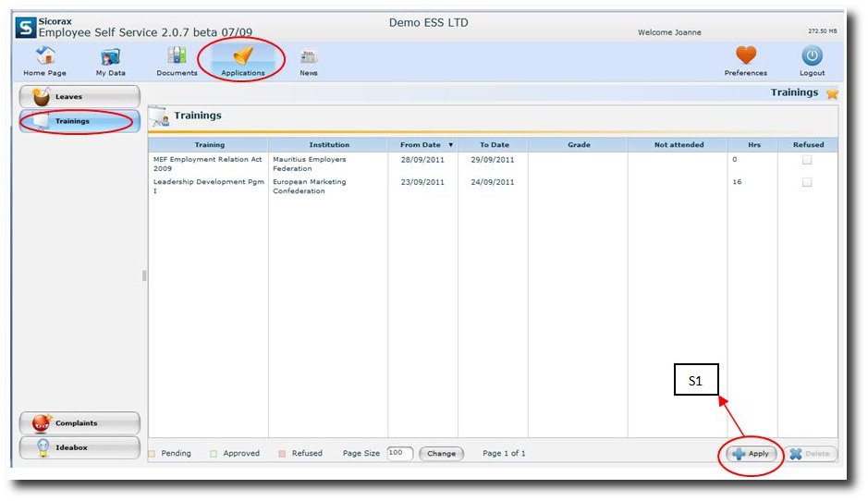Click the Trainings favorite star icon
Screen dimensions: 868x501
point(832,93)
